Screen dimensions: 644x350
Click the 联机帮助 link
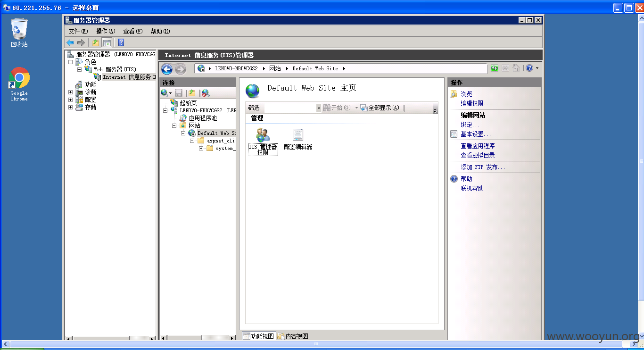point(472,188)
